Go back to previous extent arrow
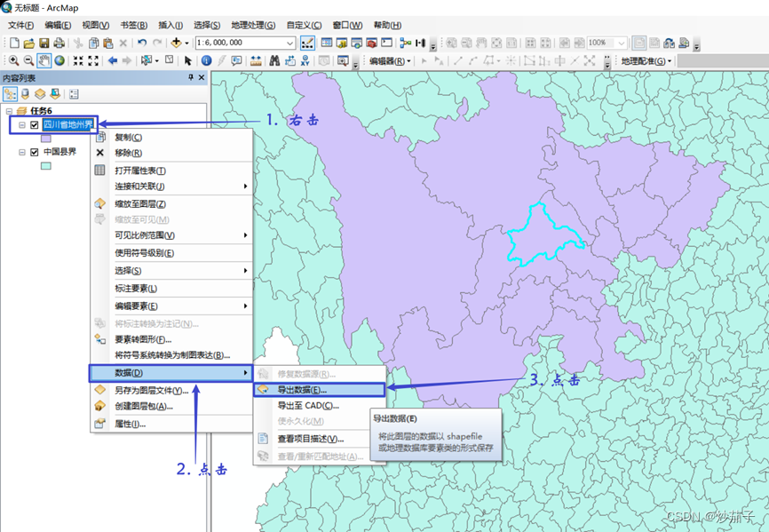Image resolution: width=769 pixels, height=532 pixels. click(x=112, y=60)
